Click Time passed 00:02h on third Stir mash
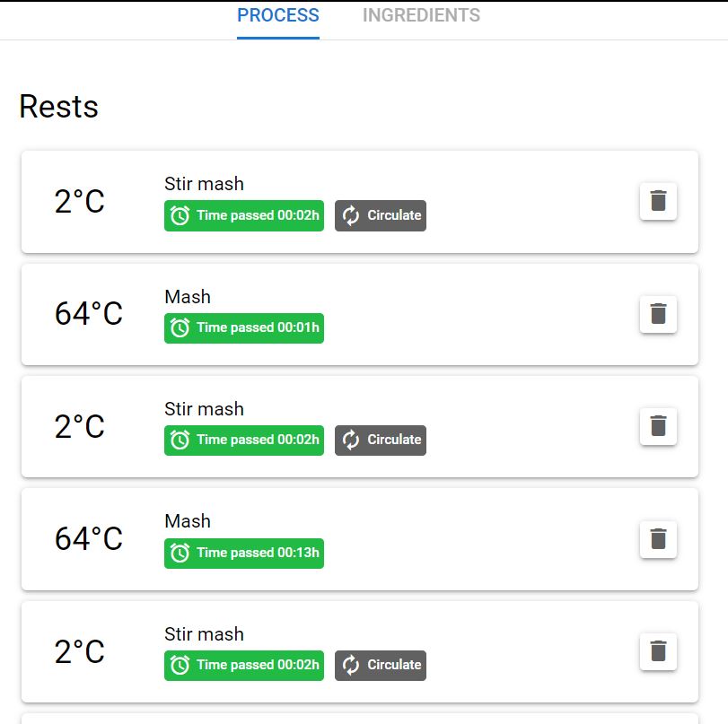 (244, 665)
